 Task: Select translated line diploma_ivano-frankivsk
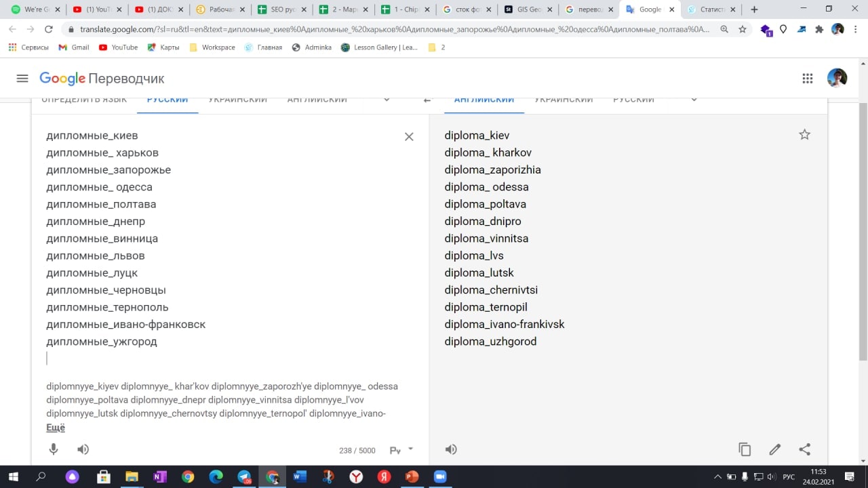[505, 325]
